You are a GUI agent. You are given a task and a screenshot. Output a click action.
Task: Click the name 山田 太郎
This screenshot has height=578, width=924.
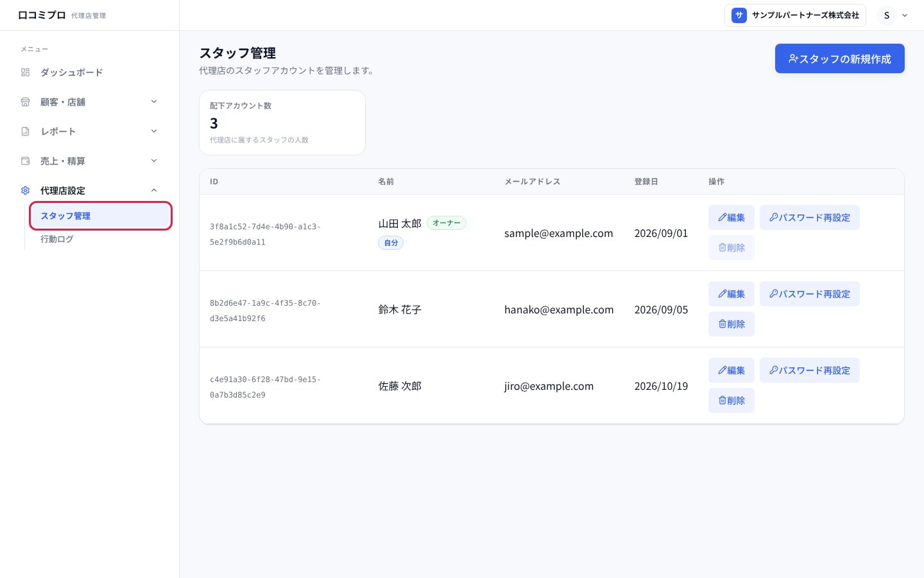pos(400,223)
